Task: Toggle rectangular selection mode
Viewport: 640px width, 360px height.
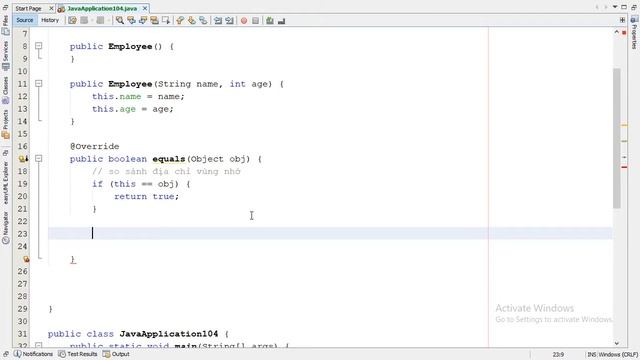Action: (x=166, y=20)
